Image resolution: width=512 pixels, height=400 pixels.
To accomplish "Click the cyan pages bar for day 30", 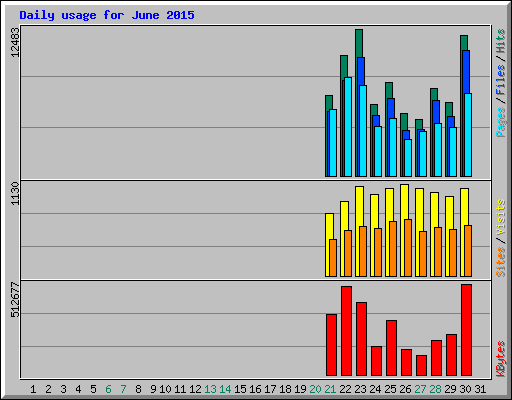I will click(x=468, y=135).
